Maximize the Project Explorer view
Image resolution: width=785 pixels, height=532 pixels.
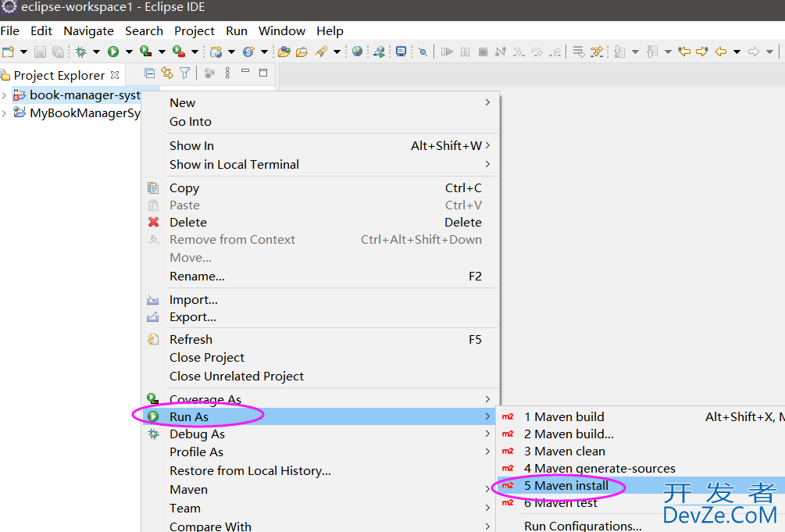(263, 73)
